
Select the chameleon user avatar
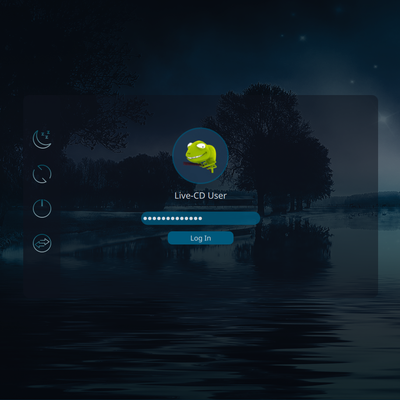(200, 155)
